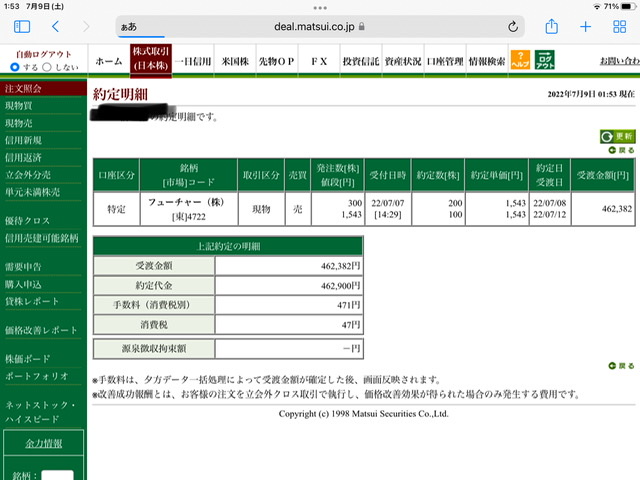Click the 約定明細 page heading
Screen dimensions: 640x480
pos(120,94)
